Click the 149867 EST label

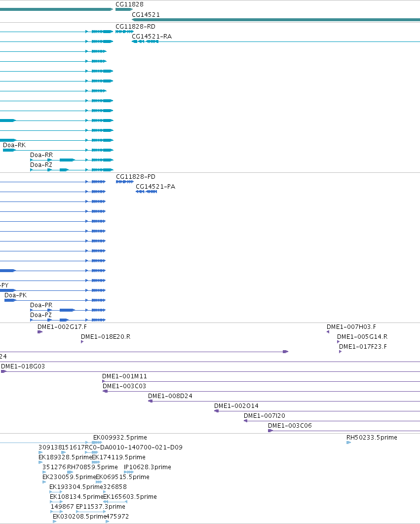62,507
